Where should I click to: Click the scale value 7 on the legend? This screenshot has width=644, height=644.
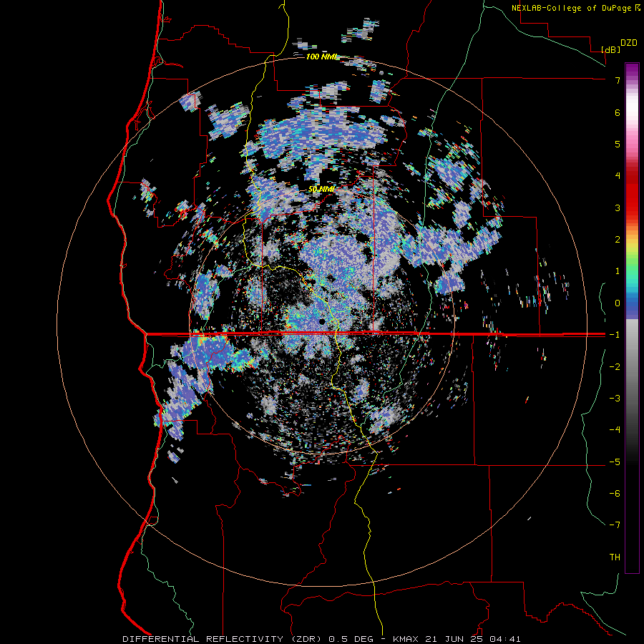coord(618,80)
